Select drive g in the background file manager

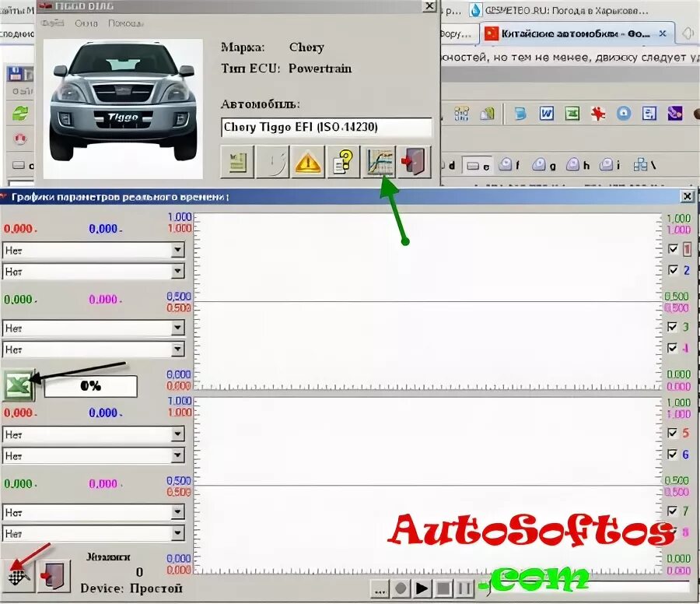(544, 165)
